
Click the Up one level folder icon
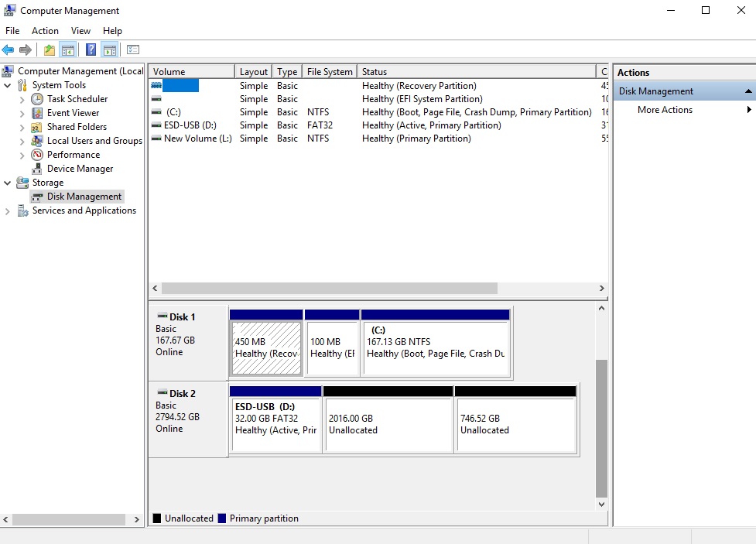(x=50, y=50)
